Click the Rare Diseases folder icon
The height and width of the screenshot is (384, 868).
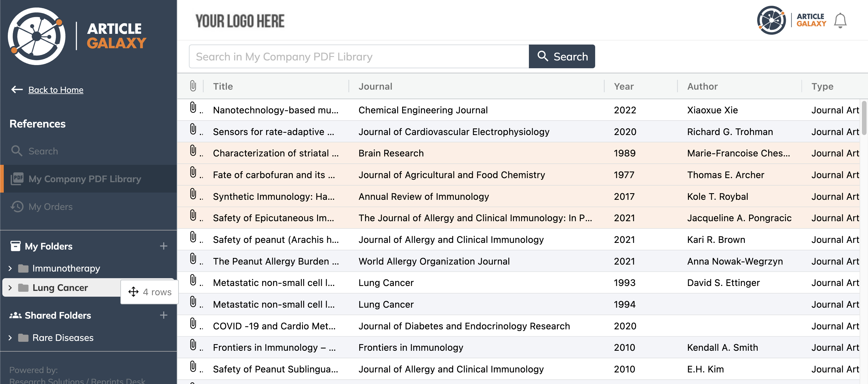coord(23,338)
